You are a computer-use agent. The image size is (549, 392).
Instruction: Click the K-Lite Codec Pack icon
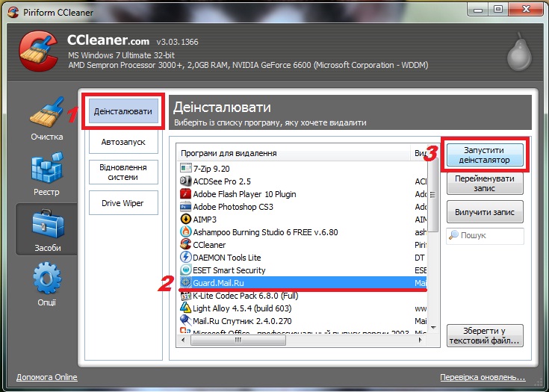[185, 296]
